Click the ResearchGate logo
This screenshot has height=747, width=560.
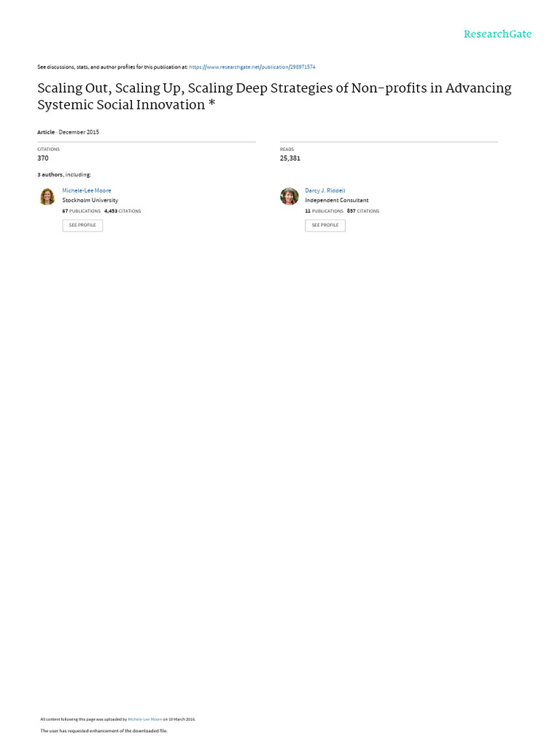coord(497,34)
